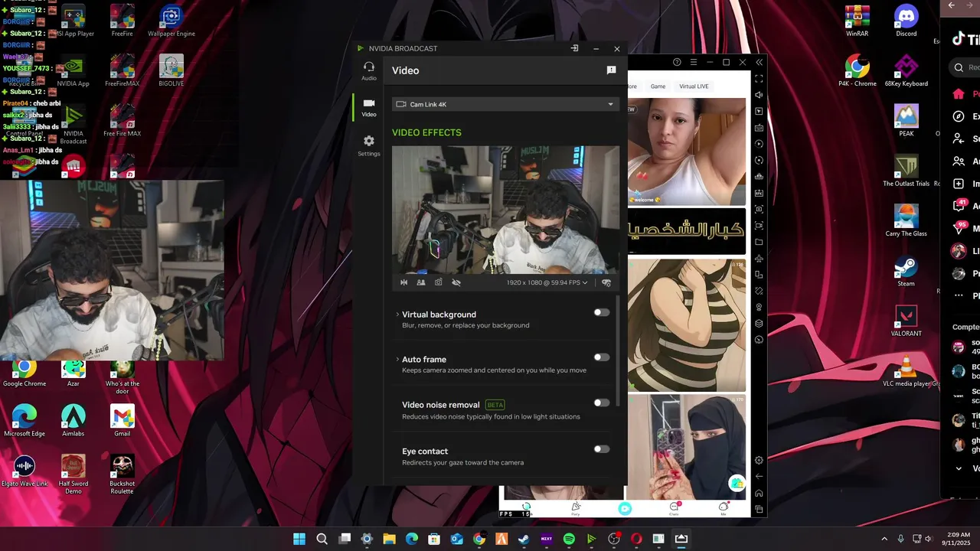The width and height of the screenshot is (980, 551).
Task: Show hidden system tray icons chevron
Action: coord(884,539)
